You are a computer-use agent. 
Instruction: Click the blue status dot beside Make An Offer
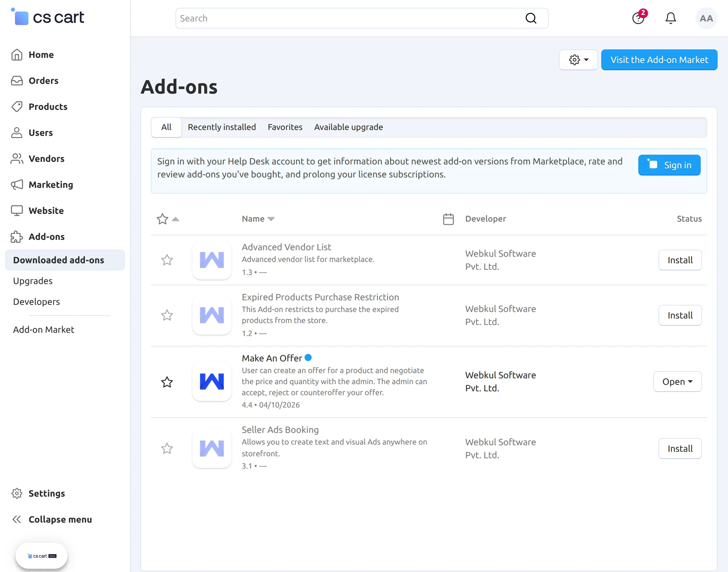click(x=308, y=358)
